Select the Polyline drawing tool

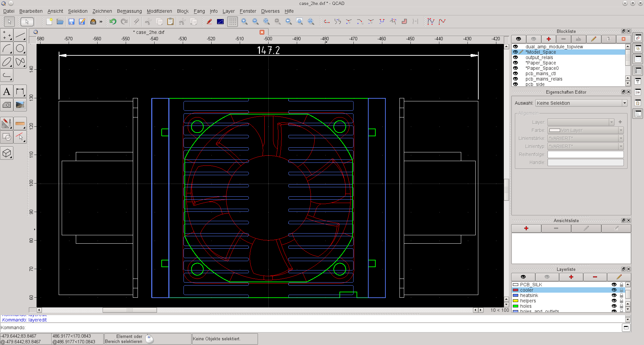(x=7, y=75)
